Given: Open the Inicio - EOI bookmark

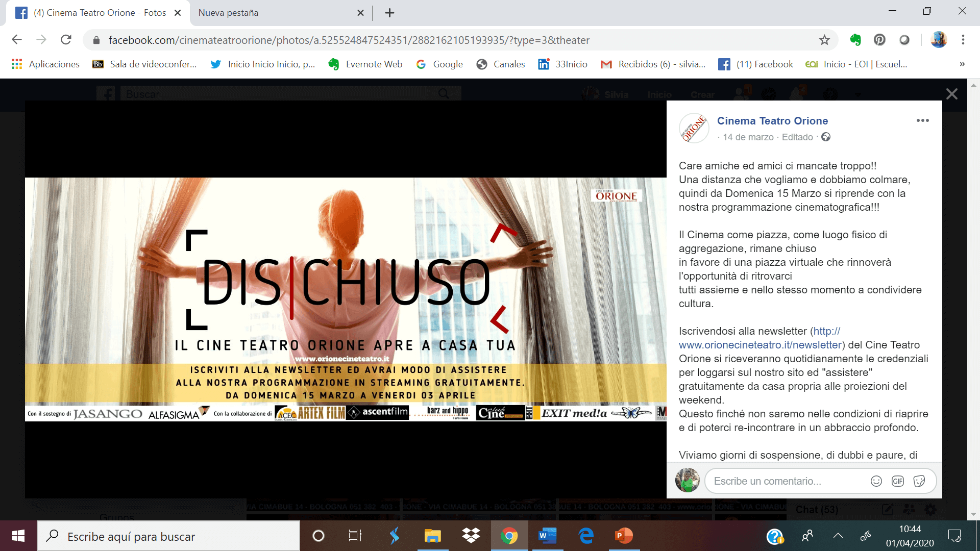Looking at the screenshot, I should click(856, 64).
